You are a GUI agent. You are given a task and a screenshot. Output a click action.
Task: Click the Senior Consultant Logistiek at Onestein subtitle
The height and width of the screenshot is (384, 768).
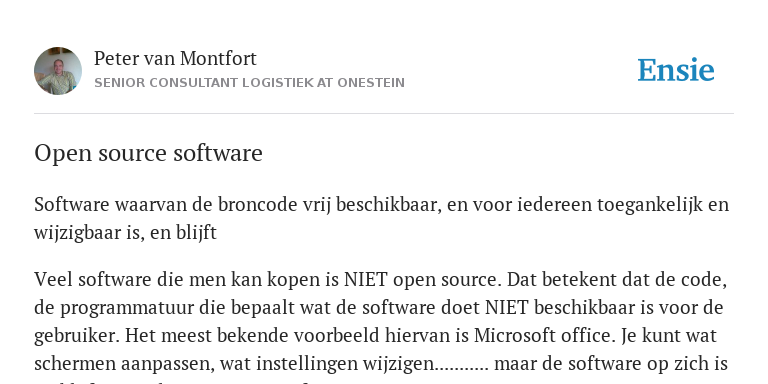[249, 83]
